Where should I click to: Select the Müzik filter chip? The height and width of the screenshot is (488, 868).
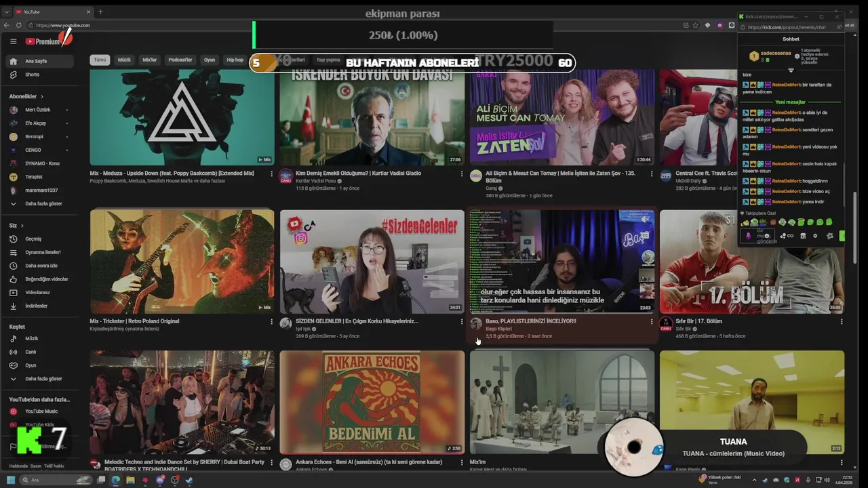point(124,60)
